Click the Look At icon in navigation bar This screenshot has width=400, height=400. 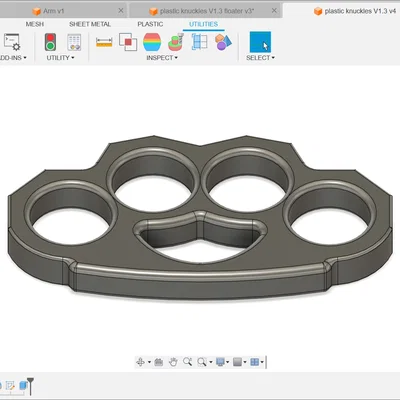point(159,362)
